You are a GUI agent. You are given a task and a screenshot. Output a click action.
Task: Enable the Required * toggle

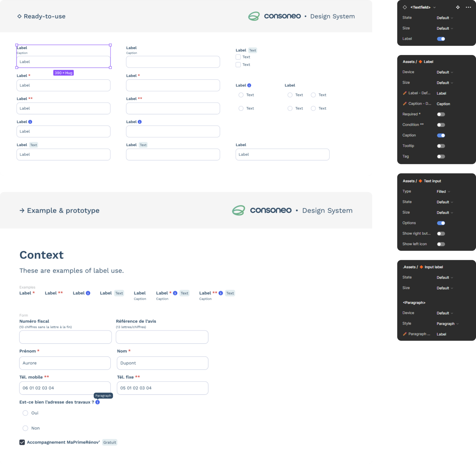click(441, 114)
